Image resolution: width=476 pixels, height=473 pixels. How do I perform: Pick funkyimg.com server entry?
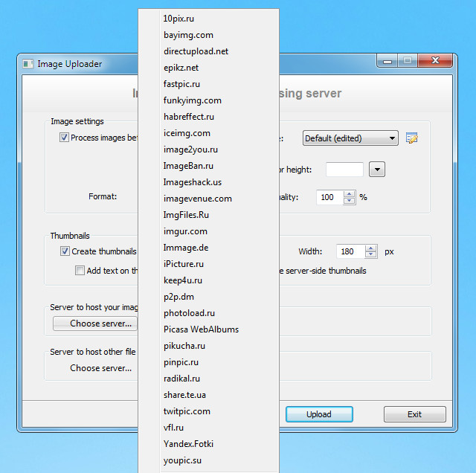[x=208, y=100]
